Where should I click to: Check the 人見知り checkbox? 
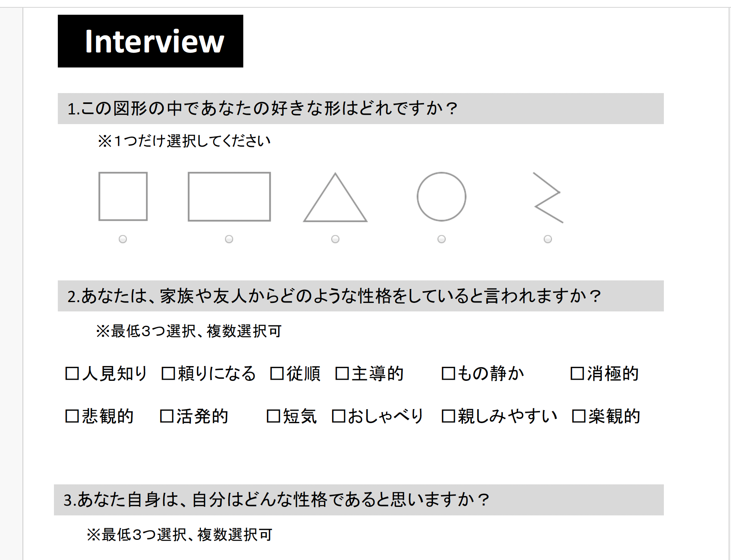[72, 373]
